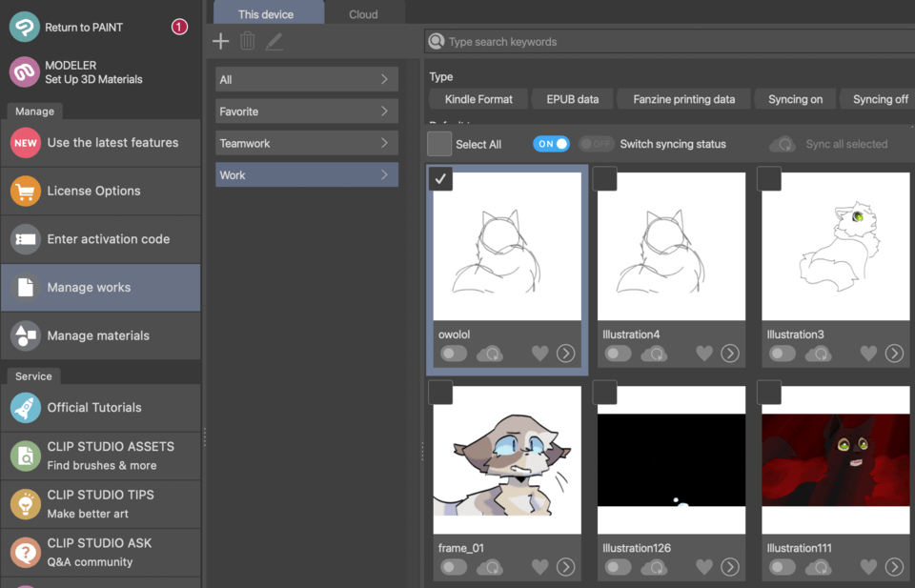The width and height of the screenshot is (915, 588).
Task: Click cloud sync icon on Illustration111
Action: (819, 567)
